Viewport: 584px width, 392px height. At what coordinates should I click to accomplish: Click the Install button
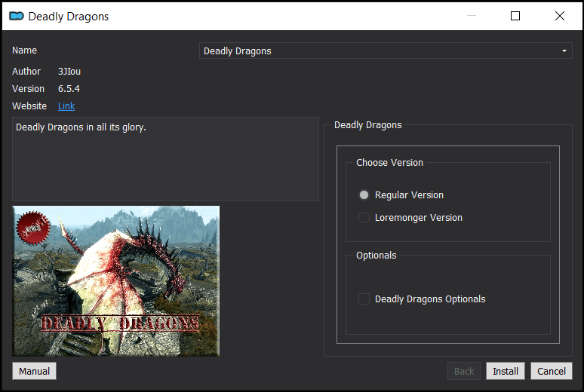506,371
